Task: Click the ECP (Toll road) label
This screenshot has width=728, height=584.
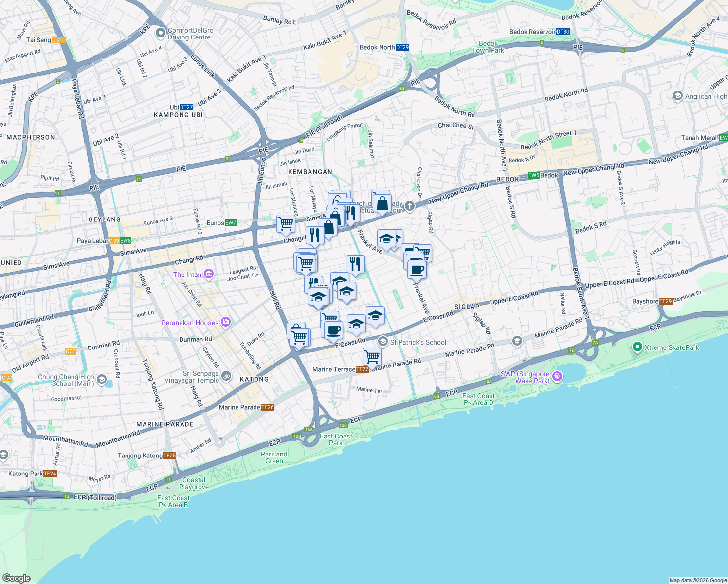Action: coord(95,497)
